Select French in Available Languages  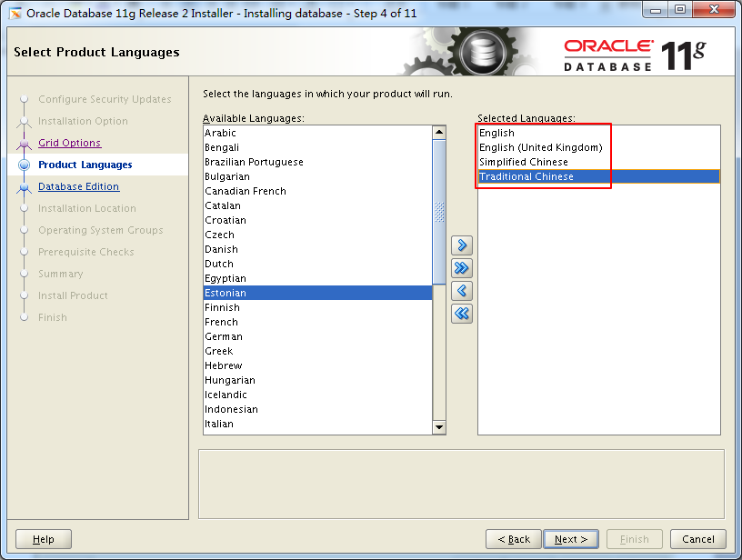[317, 322]
